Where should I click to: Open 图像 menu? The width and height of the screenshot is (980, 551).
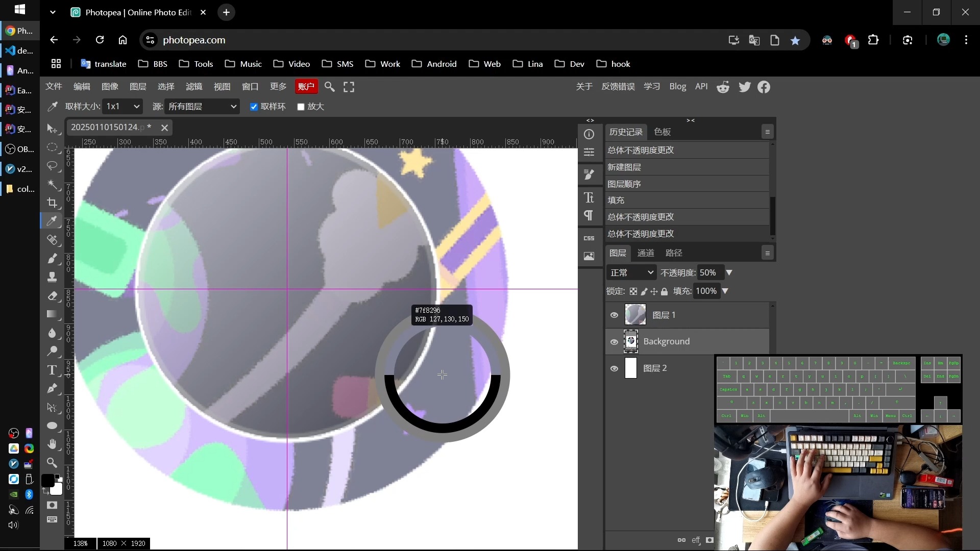point(110,86)
